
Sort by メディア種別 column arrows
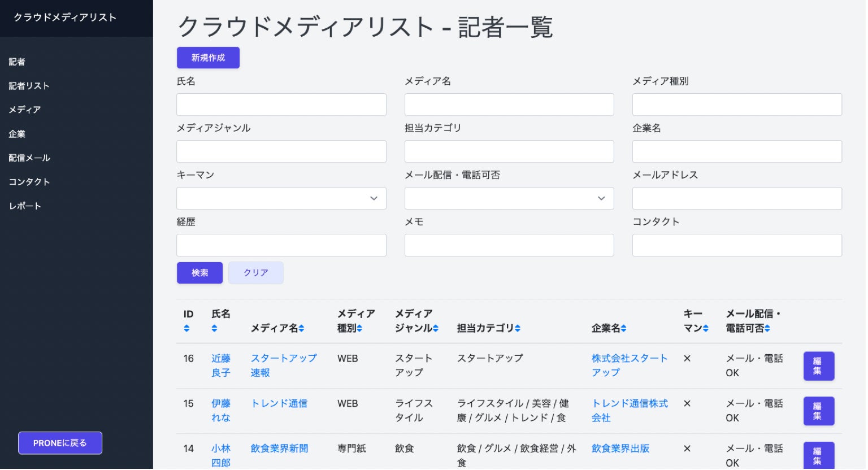tap(359, 329)
